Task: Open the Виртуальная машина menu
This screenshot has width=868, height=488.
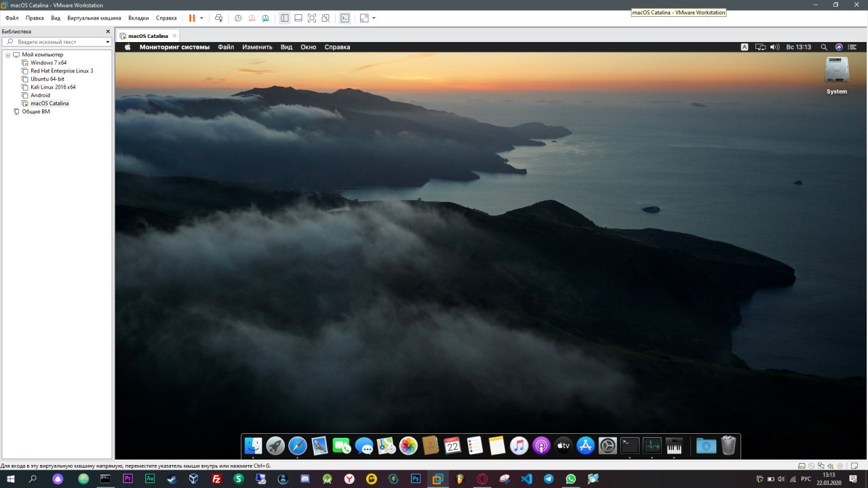Action: tap(94, 18)
